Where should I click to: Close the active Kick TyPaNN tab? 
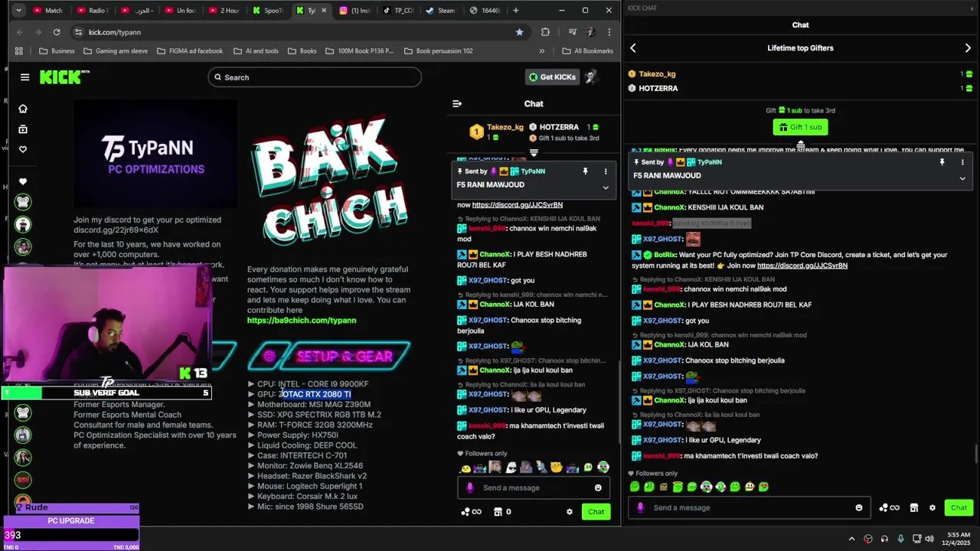point(325,11)
